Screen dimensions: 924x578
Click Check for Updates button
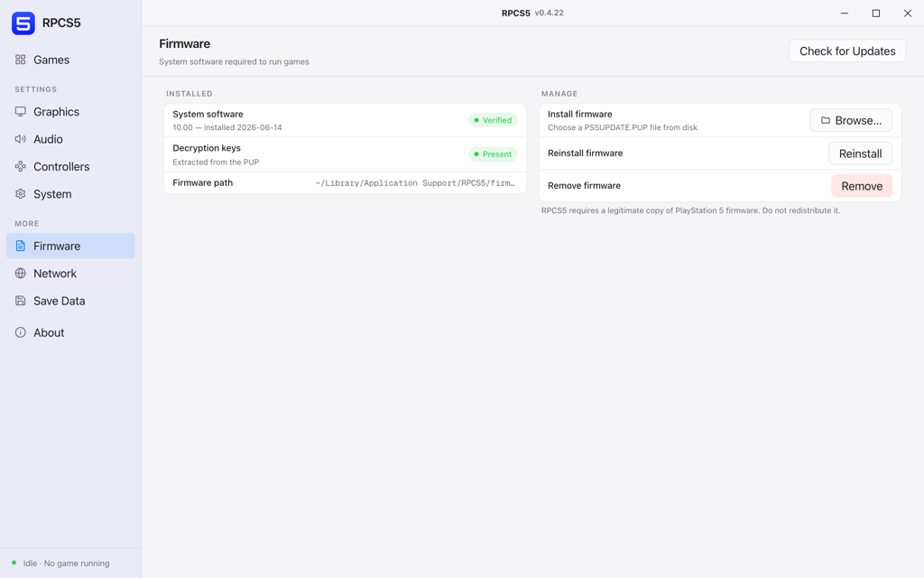[x=847, y=51]
